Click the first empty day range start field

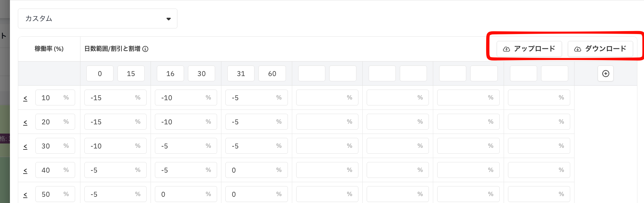[312, 73]
